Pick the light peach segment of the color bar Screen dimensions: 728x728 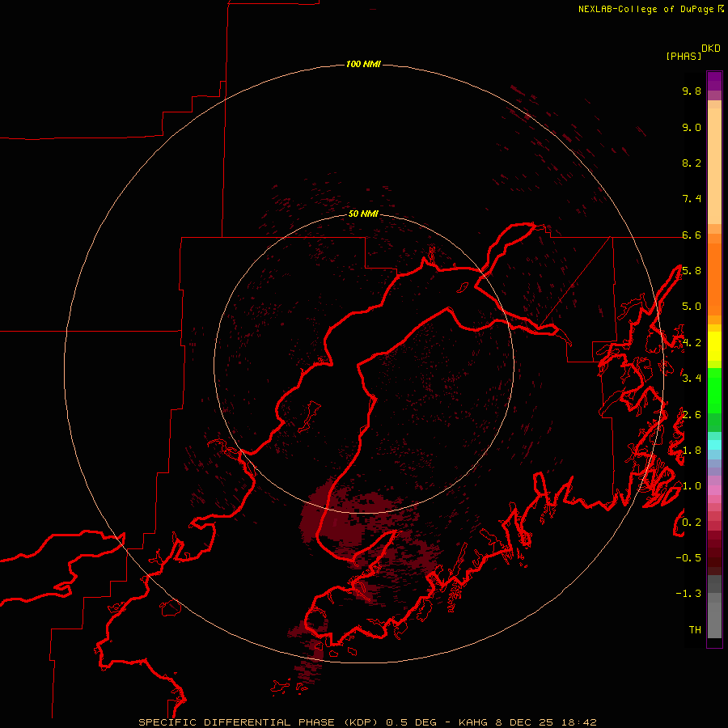pyautogui.click(x=714, y=166)
